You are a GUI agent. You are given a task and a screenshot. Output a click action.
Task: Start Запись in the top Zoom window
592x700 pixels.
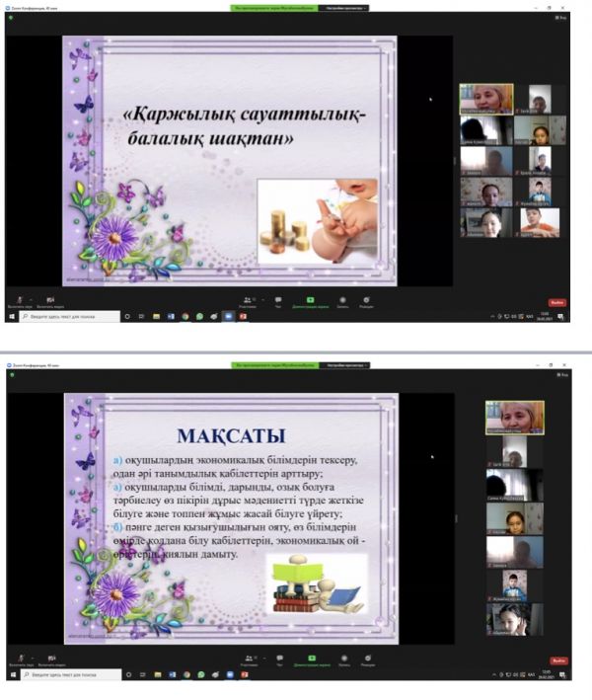[x=340, y=300]
